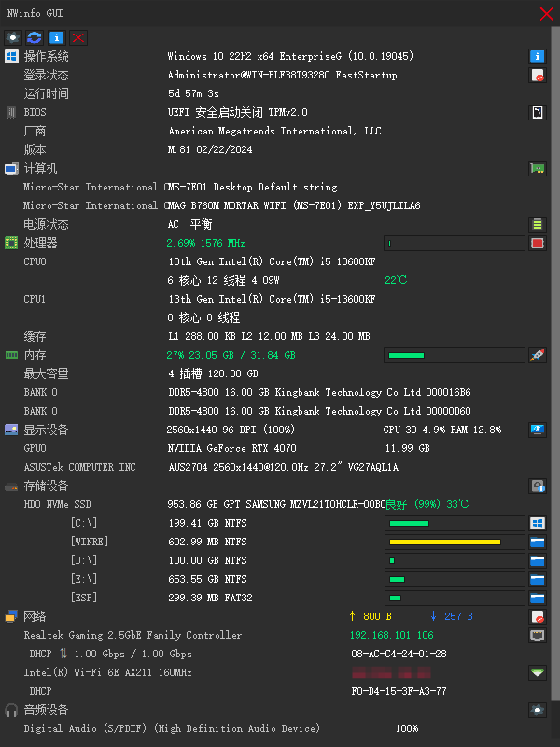
Task: Click the Wi-Fi signal icon for AX211
Action: (x=538, y=672)
